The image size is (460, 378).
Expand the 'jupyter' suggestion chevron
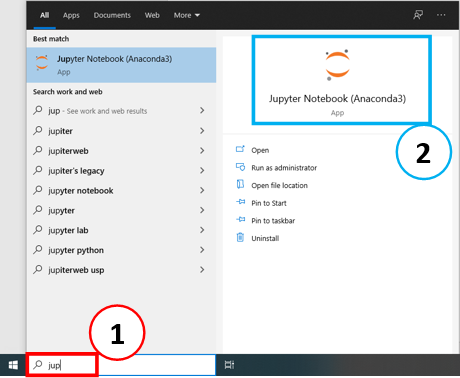(x=202, y=210)
